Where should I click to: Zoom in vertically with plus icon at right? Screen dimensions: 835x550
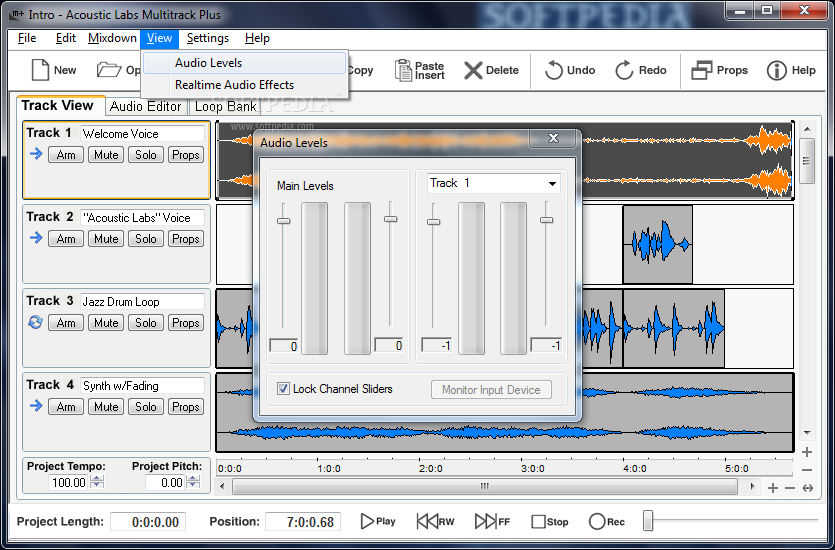point(807,452)
